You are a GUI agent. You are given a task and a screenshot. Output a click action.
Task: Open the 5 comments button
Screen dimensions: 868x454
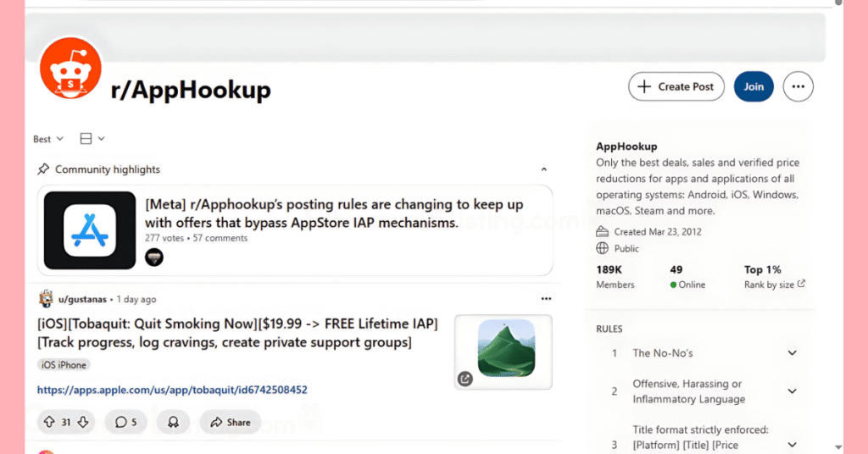click(x=125, y=422)
